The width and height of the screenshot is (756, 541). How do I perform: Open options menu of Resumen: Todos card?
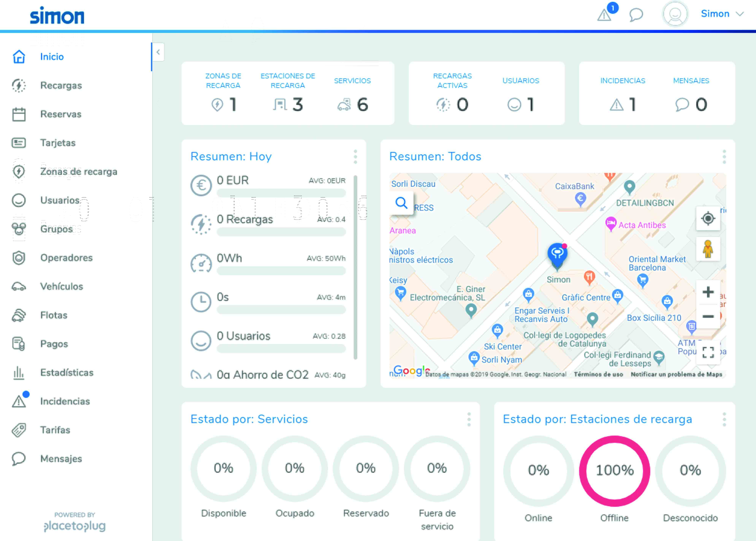(724, 157)
